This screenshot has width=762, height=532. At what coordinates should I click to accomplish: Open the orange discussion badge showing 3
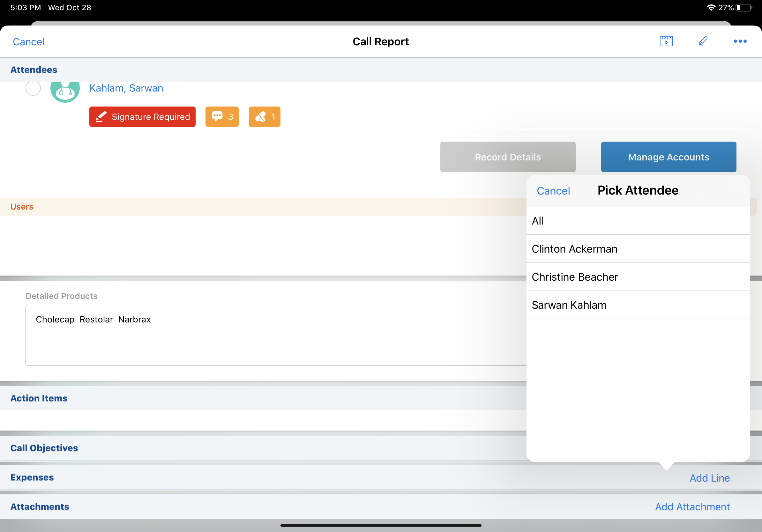click(x=222, y=117)
